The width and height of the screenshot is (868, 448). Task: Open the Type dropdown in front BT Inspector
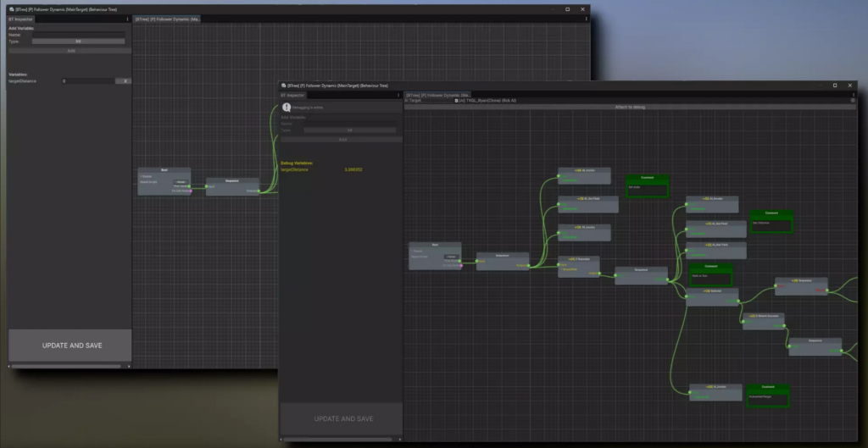(349, 130)
